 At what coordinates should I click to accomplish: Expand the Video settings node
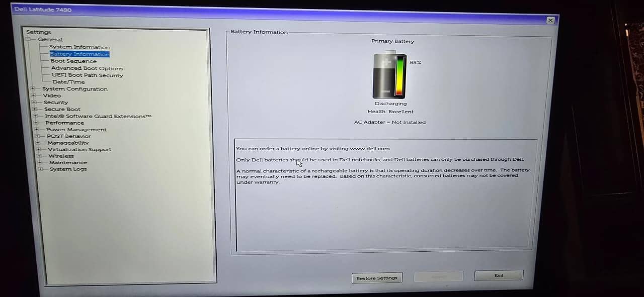[34, 95]
